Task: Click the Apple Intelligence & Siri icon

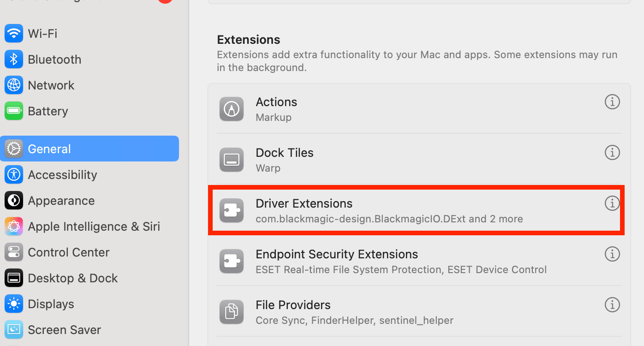Action: (x=14, y=227)
